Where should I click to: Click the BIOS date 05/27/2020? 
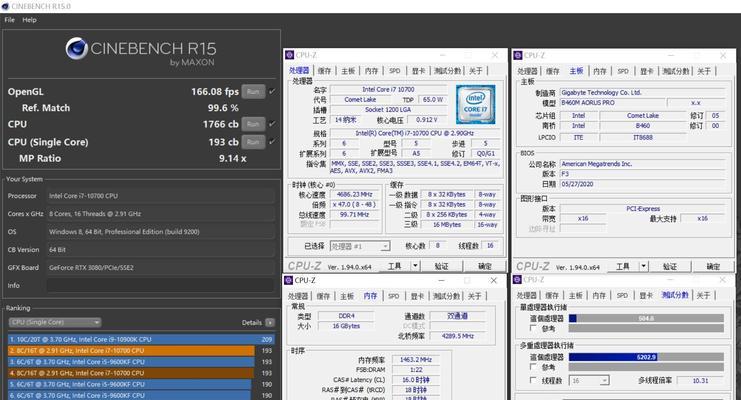[642, 184]
